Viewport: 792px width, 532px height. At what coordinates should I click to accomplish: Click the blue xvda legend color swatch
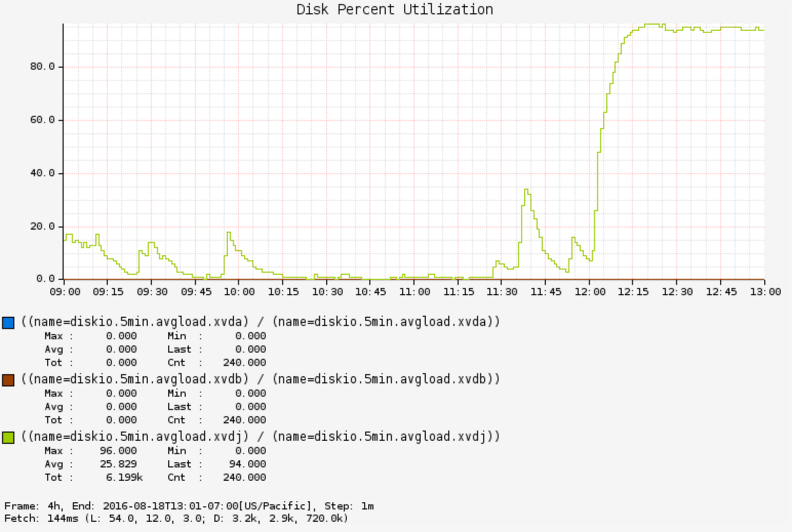coord(8,322)
